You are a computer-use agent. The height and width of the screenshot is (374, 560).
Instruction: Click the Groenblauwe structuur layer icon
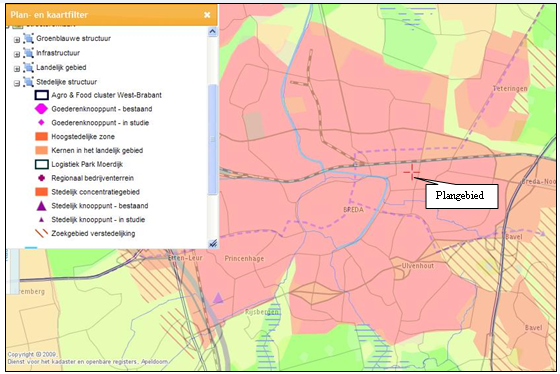[x=28, y=39]
